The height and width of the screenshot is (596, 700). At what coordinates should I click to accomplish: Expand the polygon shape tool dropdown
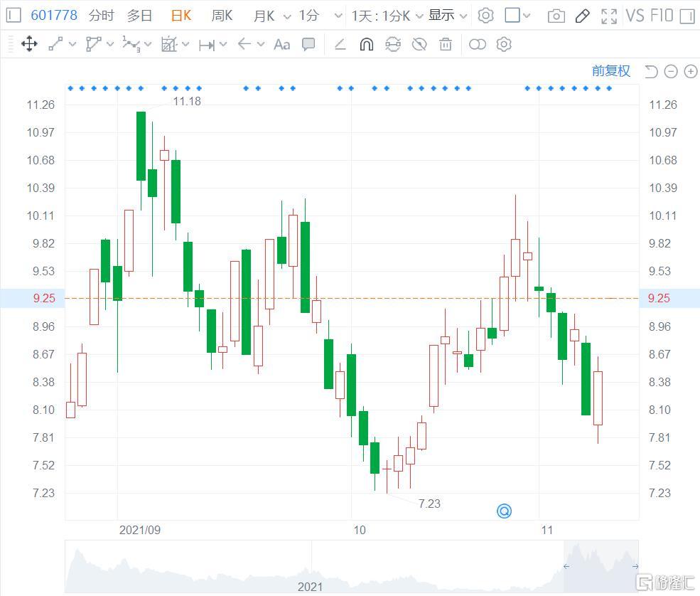[110, 44]
